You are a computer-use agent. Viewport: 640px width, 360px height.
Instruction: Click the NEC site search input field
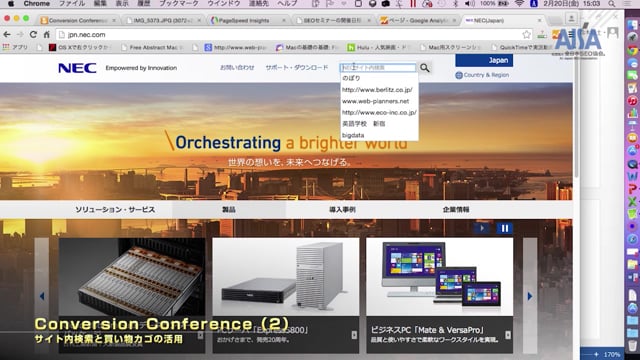click(378, 68)
